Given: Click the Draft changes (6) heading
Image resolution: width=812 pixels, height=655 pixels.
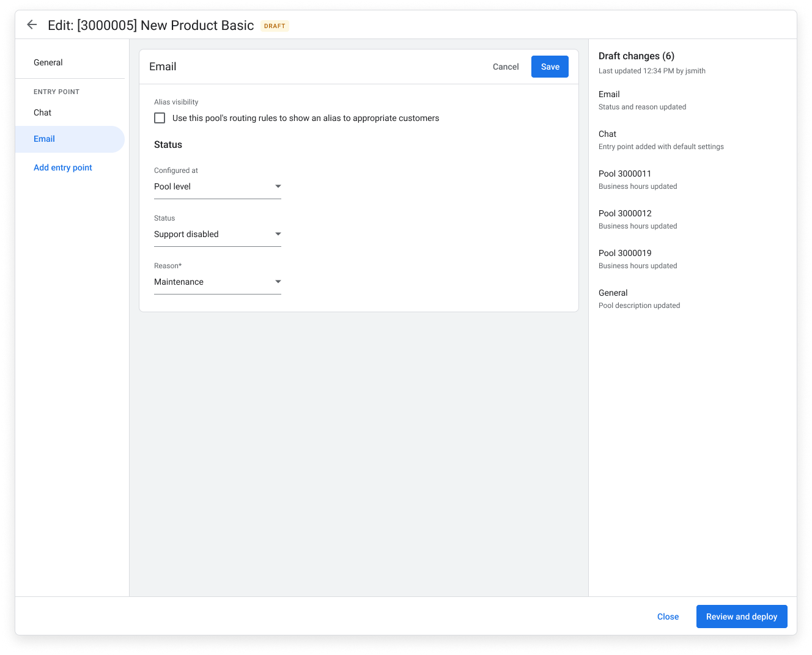Looking at the screenshot, I should pyautogui.click(x=637, y=56).
